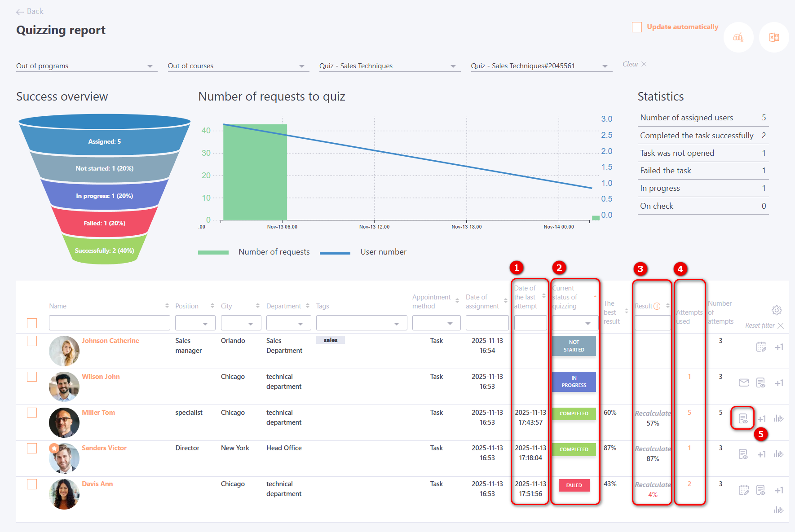Enable the Update automatically checkbox
The image size is (795, 532).
click(x=636, y=27)
